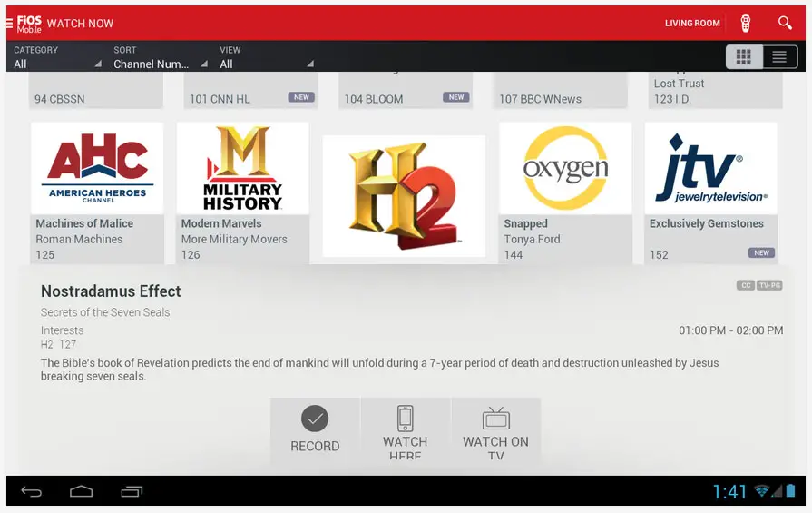Tap the NEW badge on CNN HL
812x513 pixels.
(x=301, y=97)
